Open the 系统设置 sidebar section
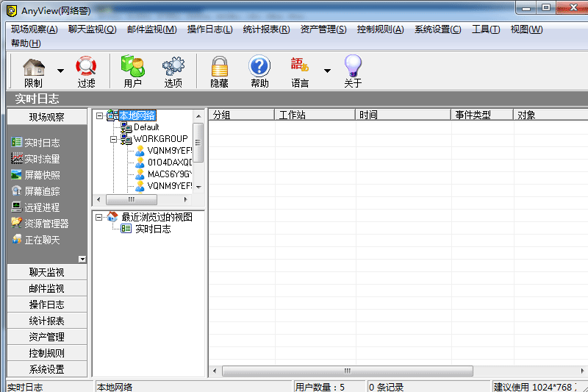The height and width of the screenshot is (392, 588). point(47,368)
